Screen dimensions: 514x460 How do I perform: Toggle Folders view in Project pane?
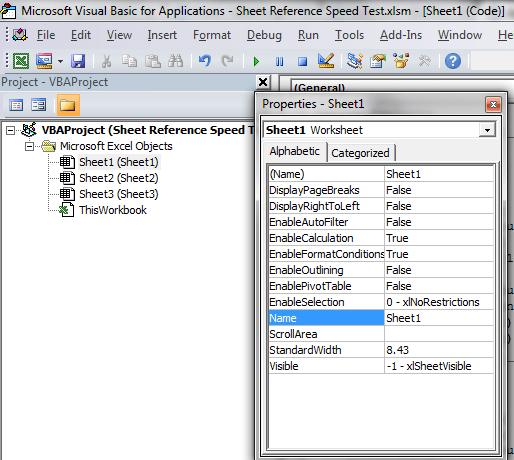[x=68, y=105]
